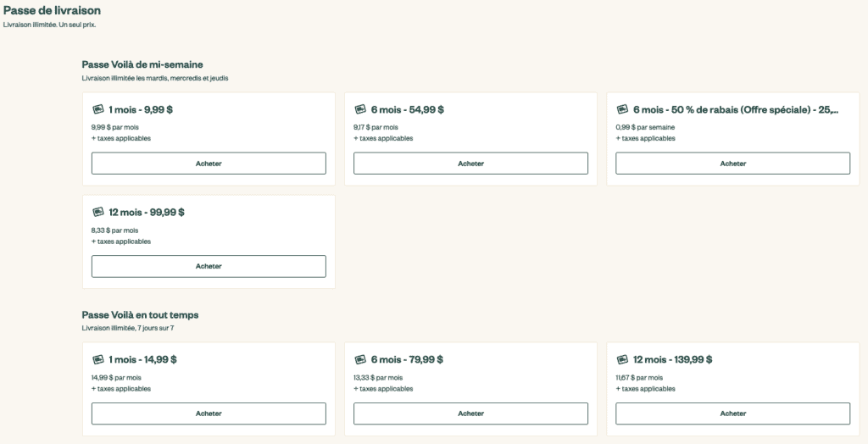
Task: Click pass icon beside 6 mois - 54,99 $
Action: 359,109
